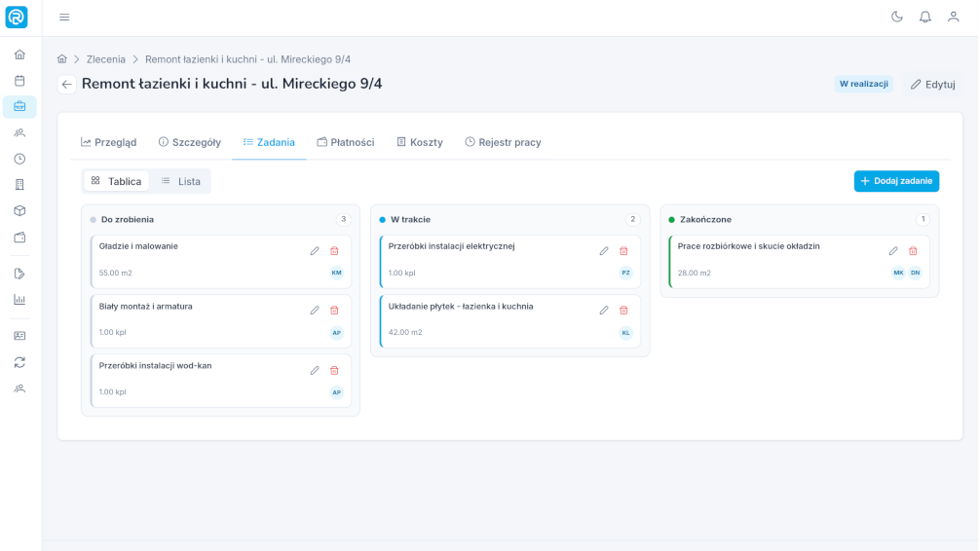Open the calendar icon in the sidebar
Screen dimensions: 980x551
point(20,81)
